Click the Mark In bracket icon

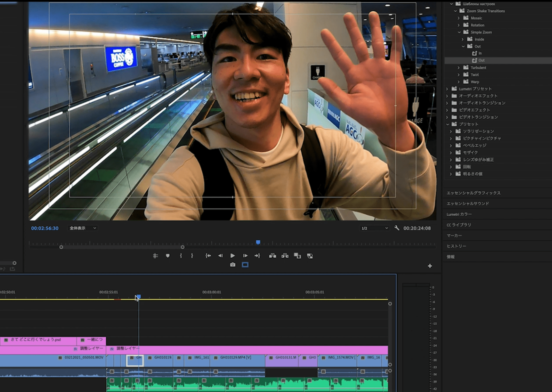click(181, 256)
